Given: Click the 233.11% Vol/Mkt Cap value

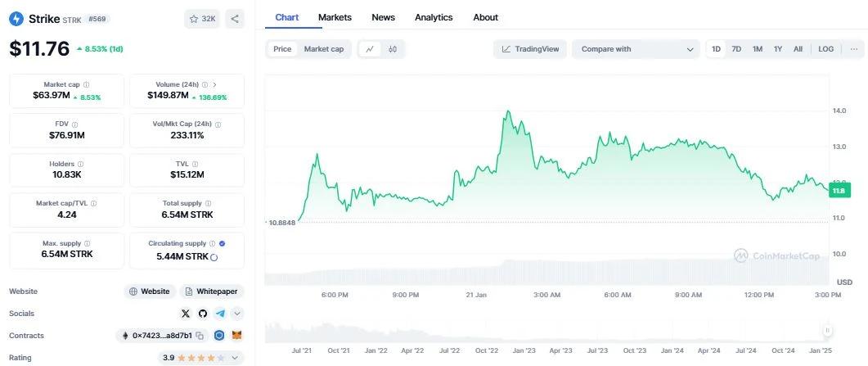Looking at the screenshot, I should click(x=187, y=135).
